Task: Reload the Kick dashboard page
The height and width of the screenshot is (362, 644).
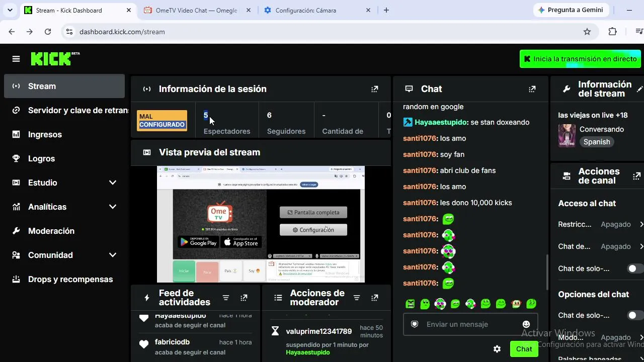Action: 48,32
